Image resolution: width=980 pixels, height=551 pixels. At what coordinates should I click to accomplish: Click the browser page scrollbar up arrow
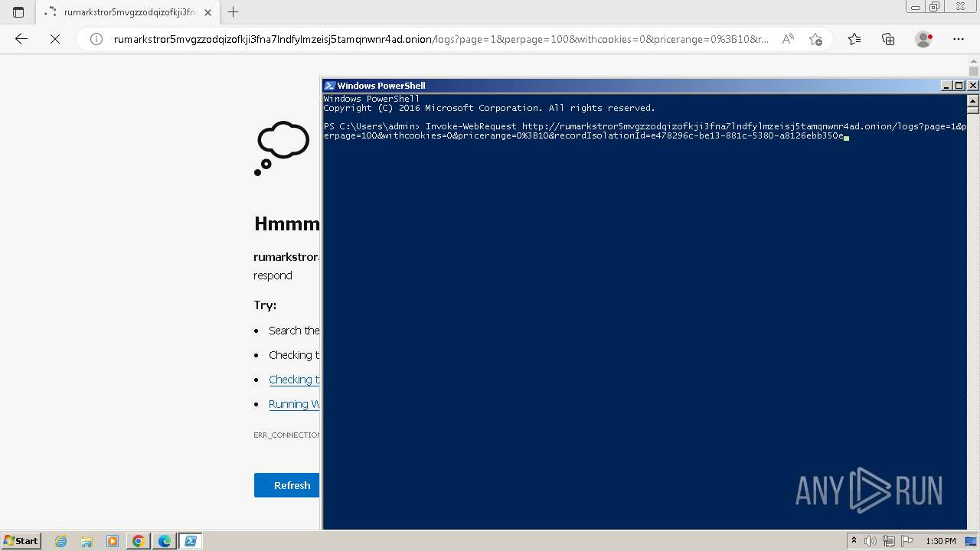[x=974, y=62]
